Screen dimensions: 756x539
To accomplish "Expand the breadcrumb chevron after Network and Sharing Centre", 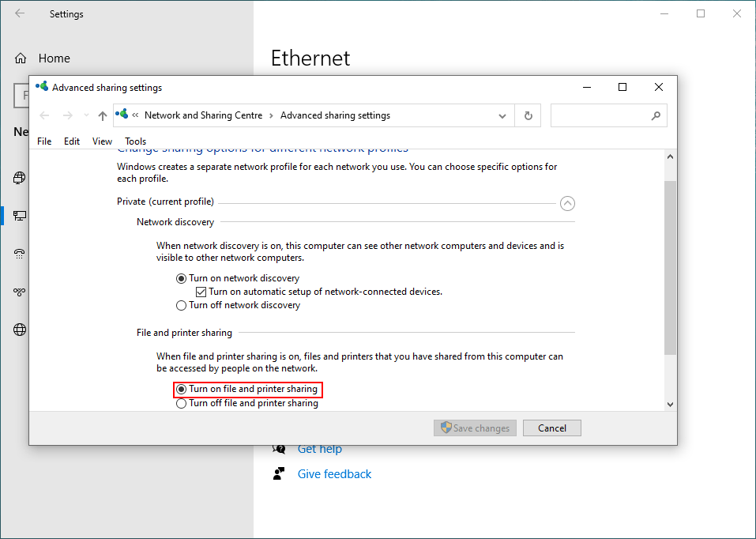I will tap(273, 115).
